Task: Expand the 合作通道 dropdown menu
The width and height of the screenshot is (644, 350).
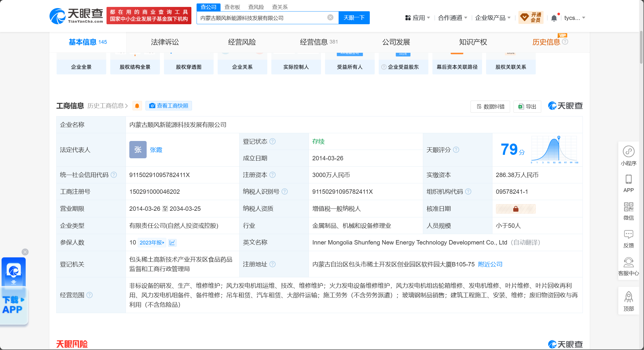Action: point(452,18)
